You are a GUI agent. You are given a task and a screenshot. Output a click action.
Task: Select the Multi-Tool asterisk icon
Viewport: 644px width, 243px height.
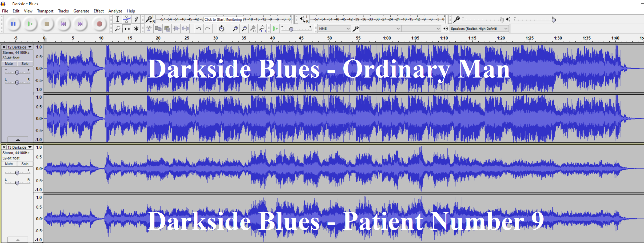click(x=136, y=29)
